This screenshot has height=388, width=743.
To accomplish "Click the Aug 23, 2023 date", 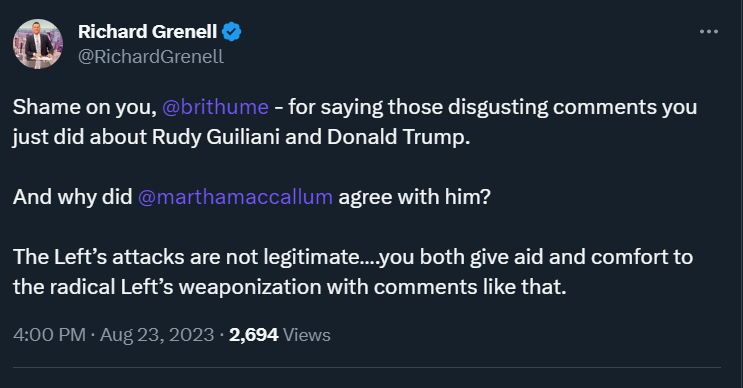I will (157, 335).
